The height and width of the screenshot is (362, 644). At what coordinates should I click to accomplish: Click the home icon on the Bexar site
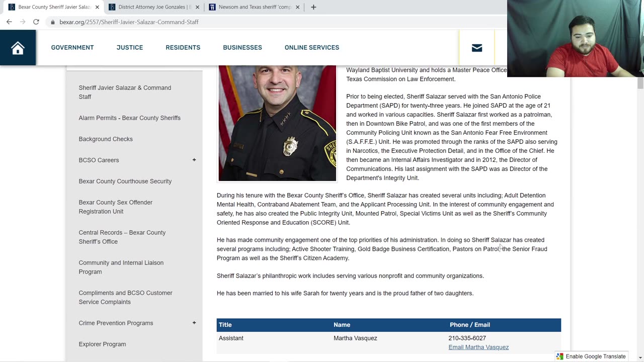(x=18, y=48)
